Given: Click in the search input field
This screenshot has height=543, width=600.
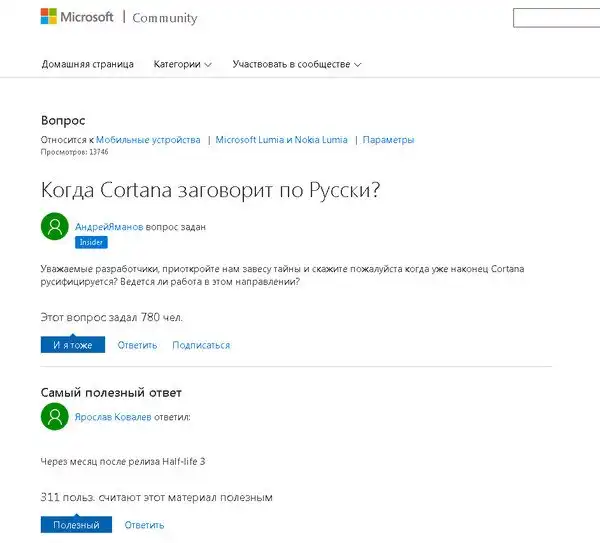Looking at the screenshot, I should pos(556,17).
